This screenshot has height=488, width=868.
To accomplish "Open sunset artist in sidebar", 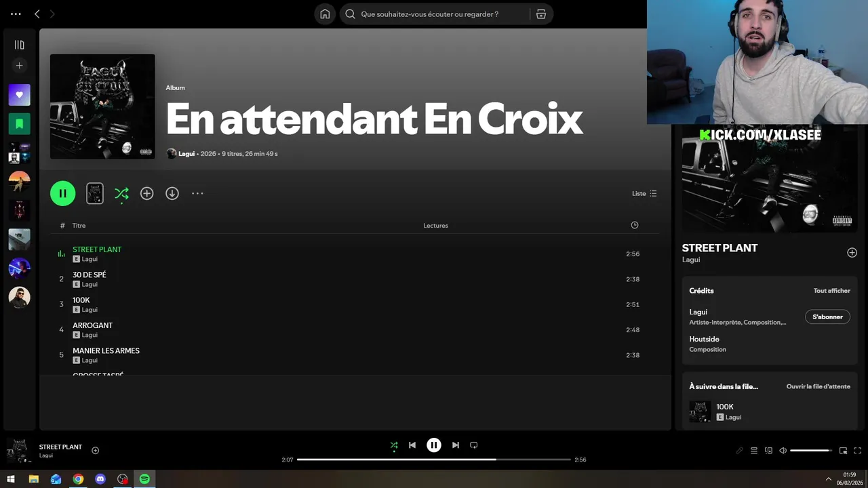I will pos(19,182).
